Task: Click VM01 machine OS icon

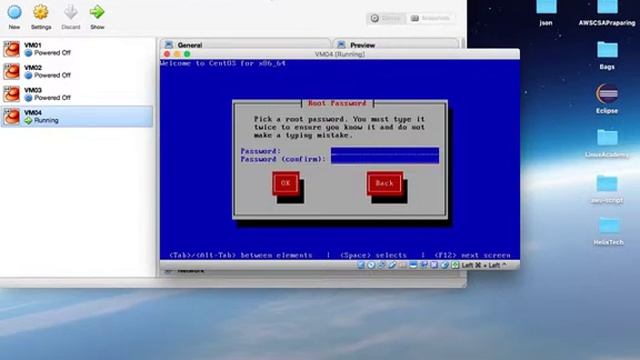Action: click(11, 49)
